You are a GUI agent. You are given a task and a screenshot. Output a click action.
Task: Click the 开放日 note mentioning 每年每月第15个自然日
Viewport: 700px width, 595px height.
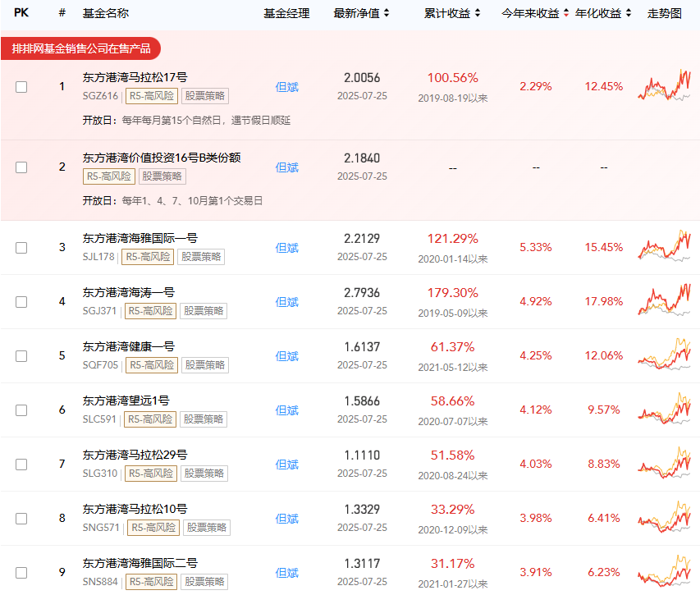click(186, 121)
